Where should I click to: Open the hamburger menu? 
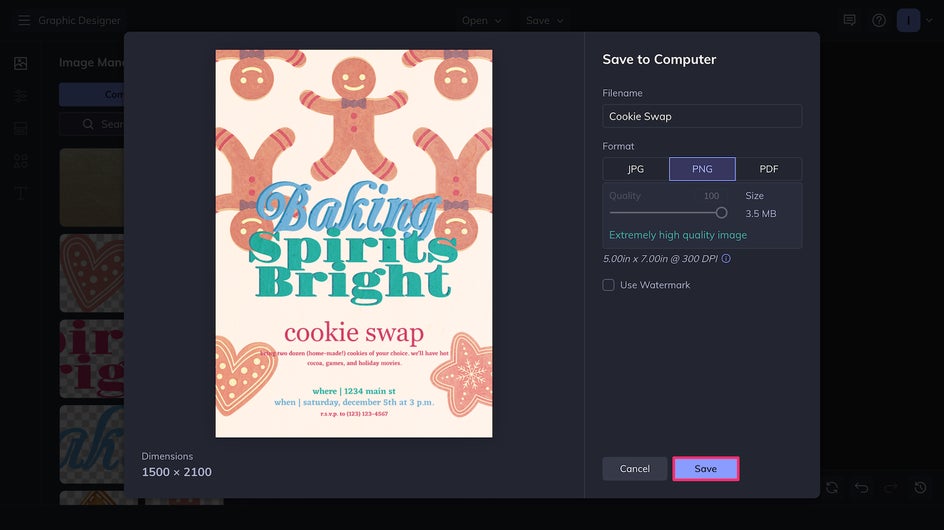23,20
